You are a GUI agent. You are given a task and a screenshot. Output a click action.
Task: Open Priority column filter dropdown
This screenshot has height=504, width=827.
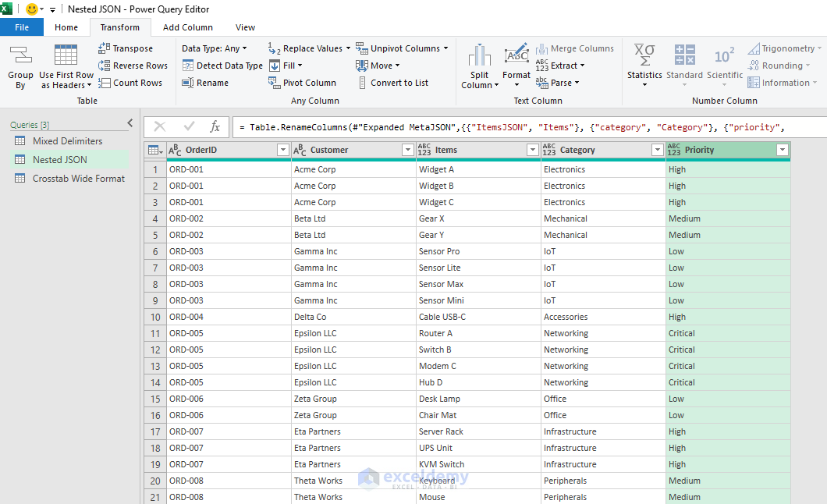(x=783, y=151)
